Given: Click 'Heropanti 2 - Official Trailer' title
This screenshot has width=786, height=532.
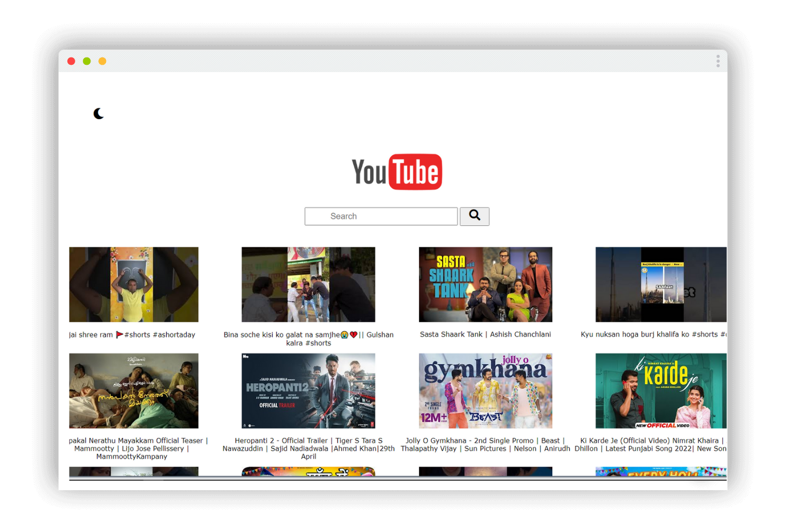Looking at the screenshot, I should click(x=308, y=448).
